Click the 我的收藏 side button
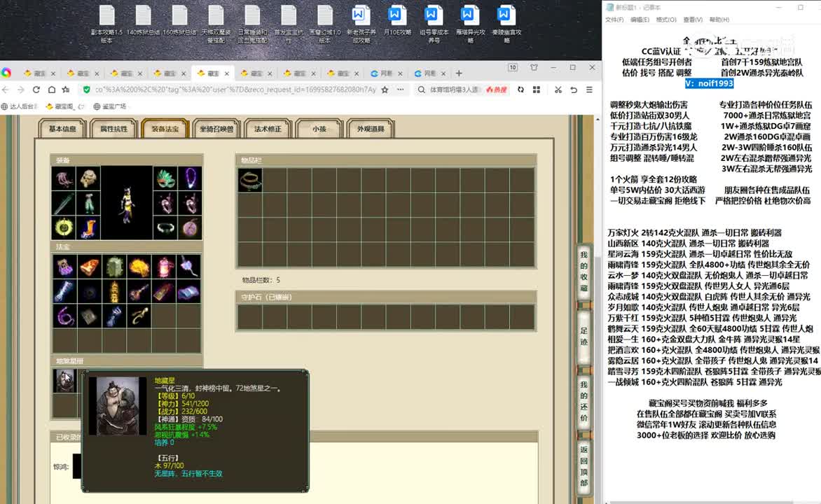This screenshot has height=504, width=821. click(x=584, y=271)
